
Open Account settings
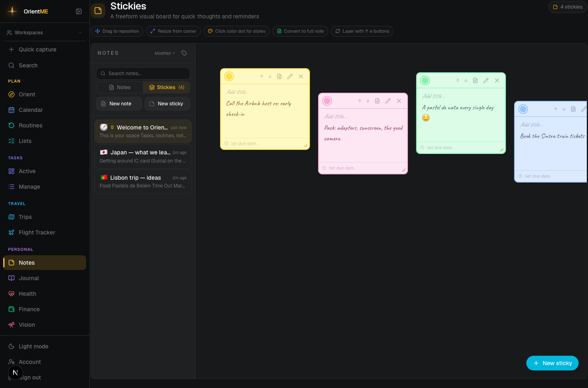pos(45,362)
